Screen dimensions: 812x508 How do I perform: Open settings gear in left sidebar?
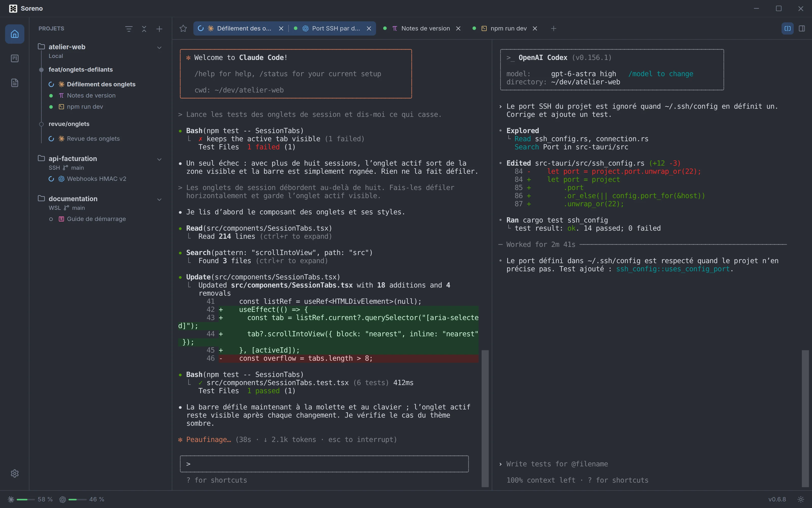point(14,473)
